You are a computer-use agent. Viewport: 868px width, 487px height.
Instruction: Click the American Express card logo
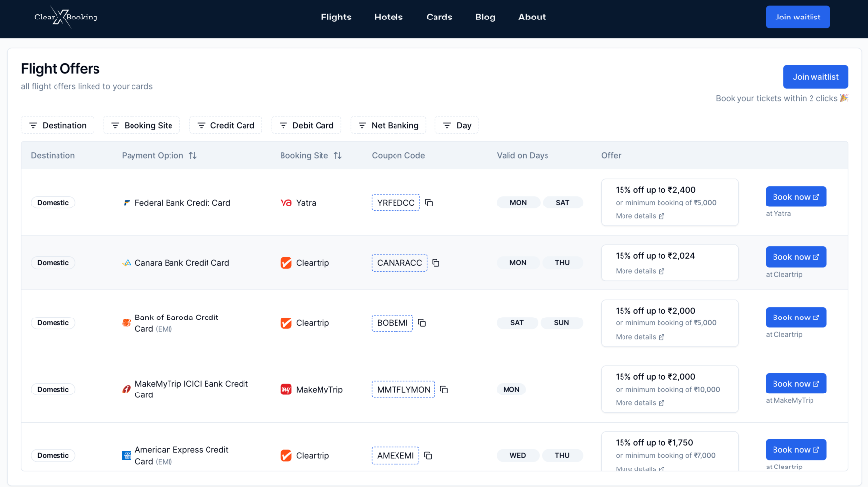point(127,456)
